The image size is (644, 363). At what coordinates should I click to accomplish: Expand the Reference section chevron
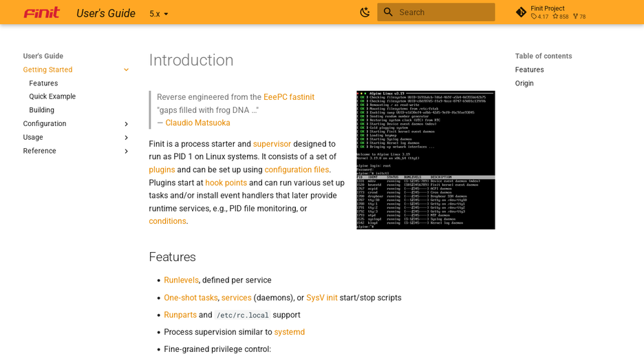[126, 151]
